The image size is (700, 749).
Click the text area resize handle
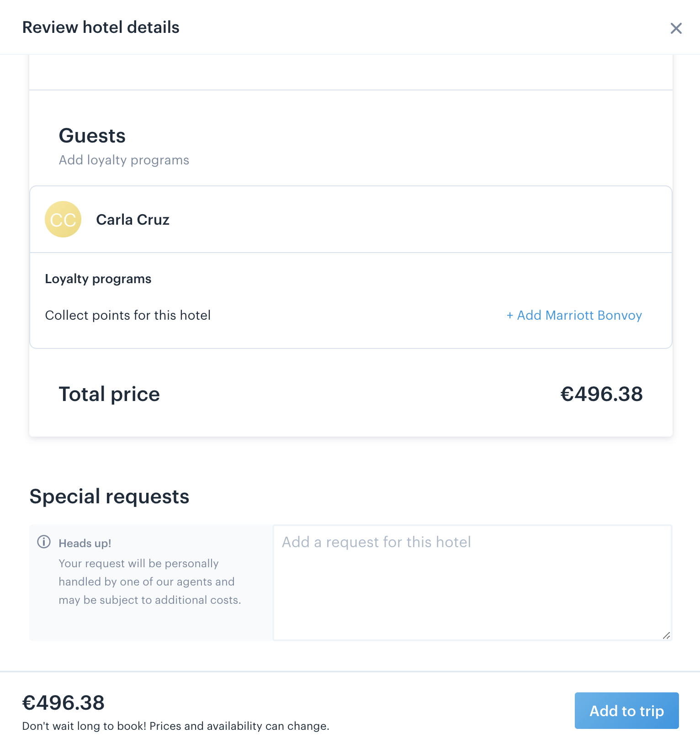pyautogui.click(x=666, y=635)
